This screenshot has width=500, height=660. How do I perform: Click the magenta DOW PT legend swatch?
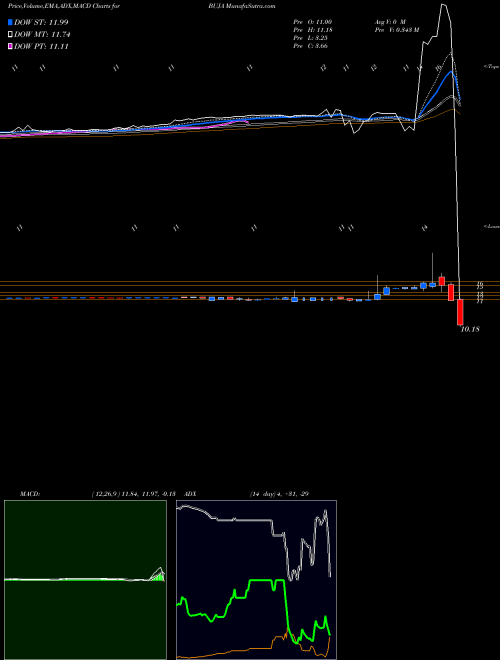10,47
